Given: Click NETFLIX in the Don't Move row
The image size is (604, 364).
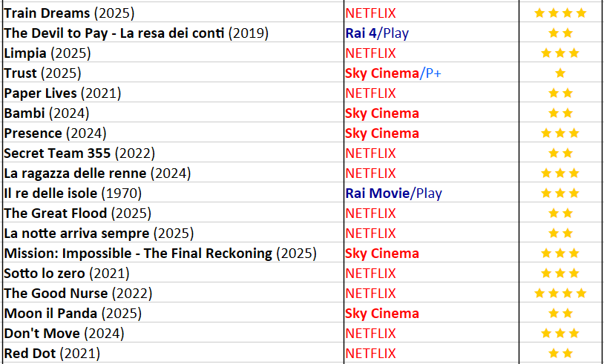Looking at the screenshot, I should 370,333.
